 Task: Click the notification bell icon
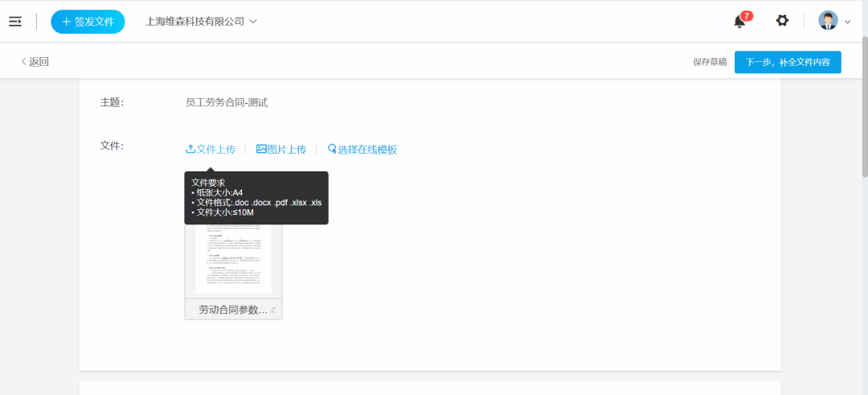(x=739, y=22)
